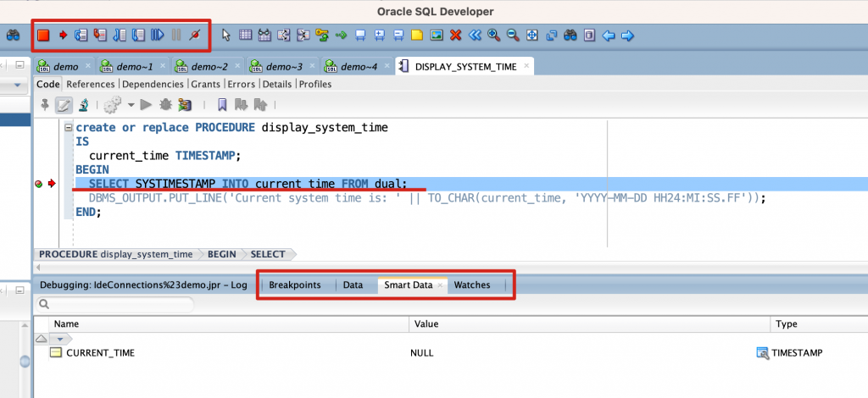Select the pointer arrow tool in toolbar

pyautogui.click(x=225, y=36)
